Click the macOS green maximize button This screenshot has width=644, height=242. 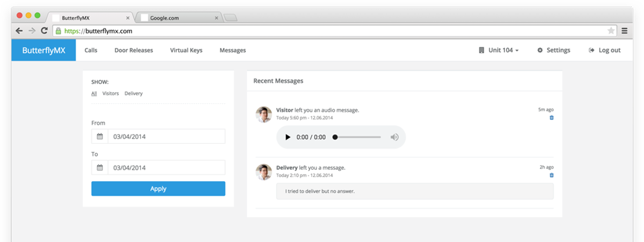(38, 15)
